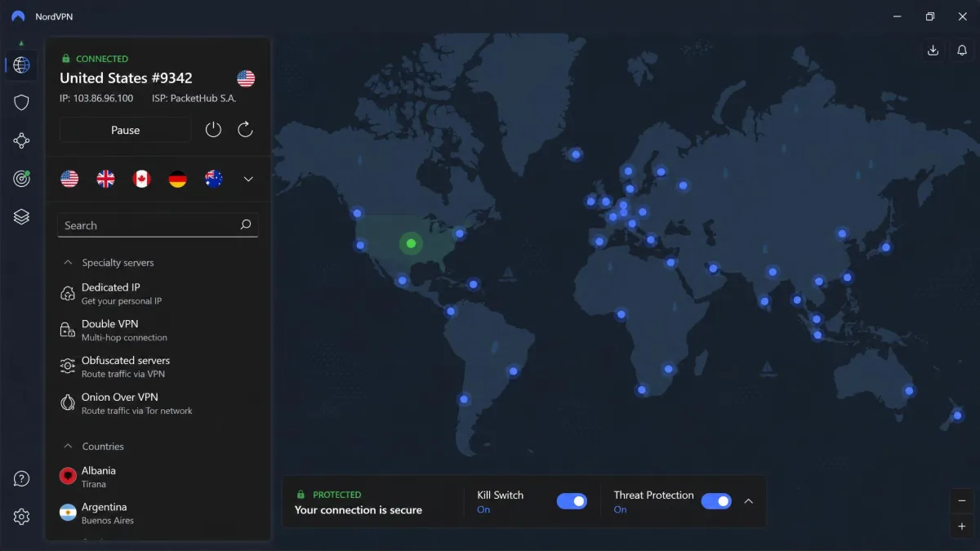Screen dimensions: 980x551
Task: Select Double VPN multi-hop connection
Action: [x=158, y=330]
